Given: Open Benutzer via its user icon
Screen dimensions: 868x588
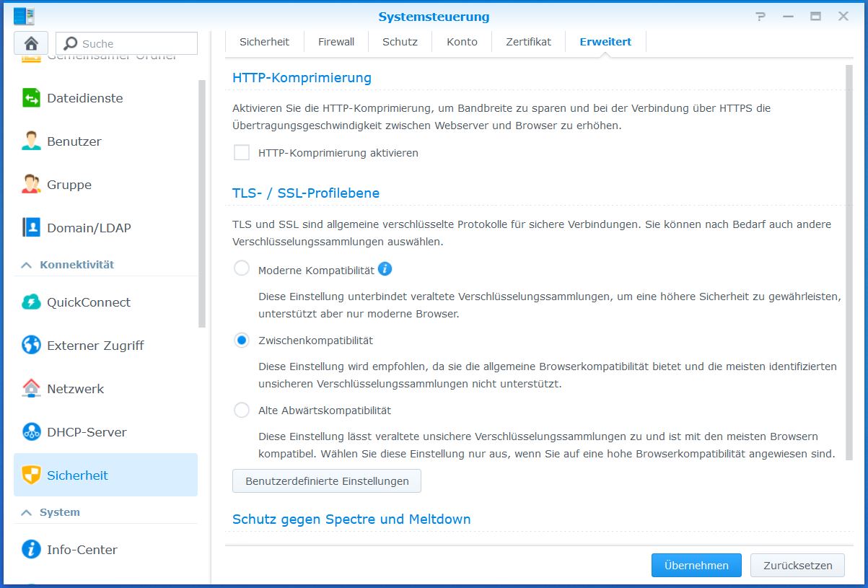Looking at the screenshot, I should pos(31,141).
